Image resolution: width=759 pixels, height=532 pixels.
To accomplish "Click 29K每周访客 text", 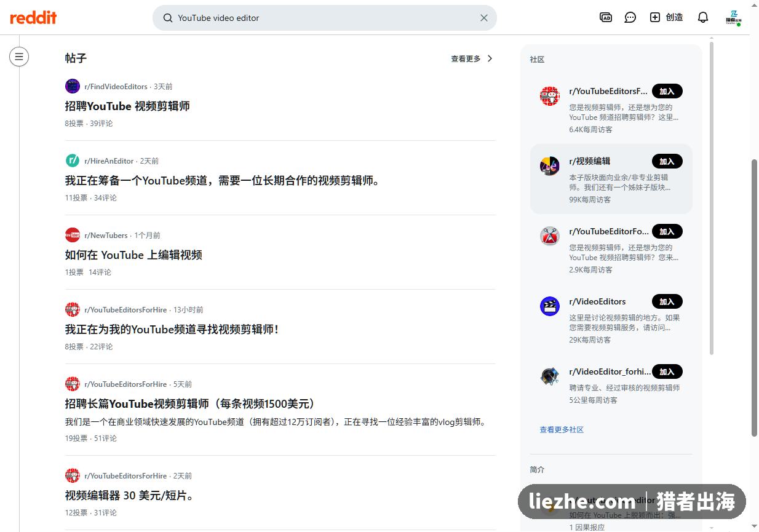I will click(x=590, y=340).
